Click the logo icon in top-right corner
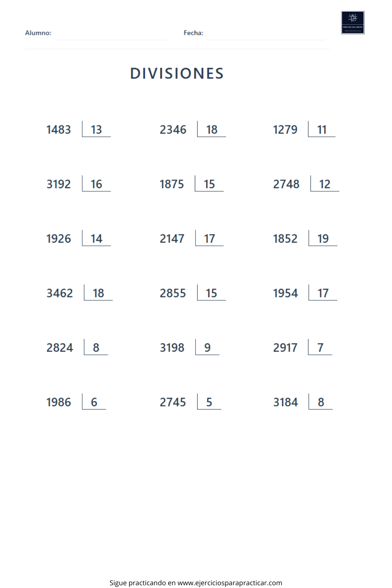This screenshot has width=392, height=588. pos(353,23)
